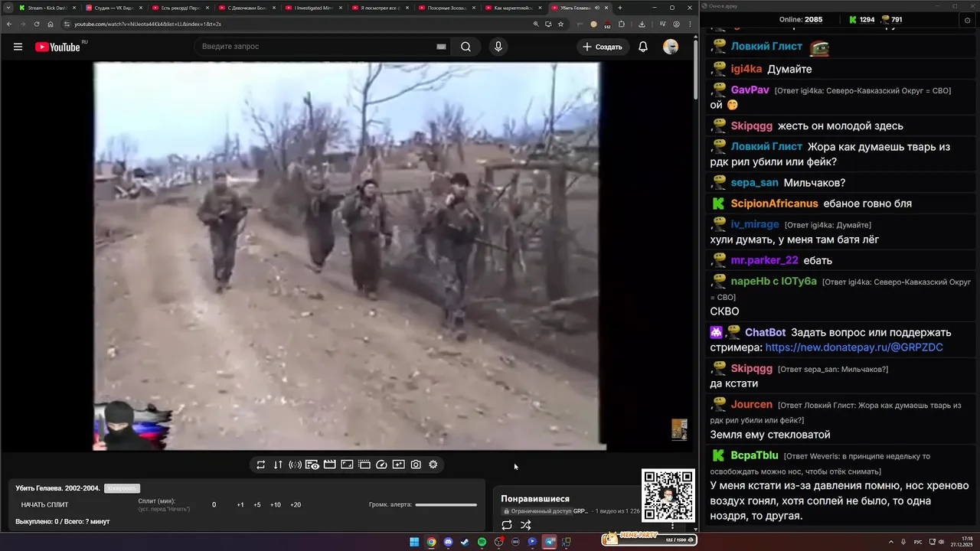
Task: Click the video player frame
Action: coord(348,256)
